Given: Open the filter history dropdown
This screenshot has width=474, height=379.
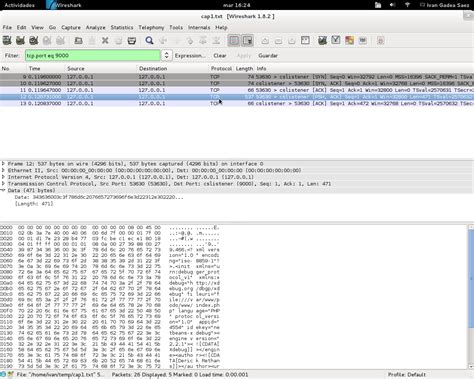Looking at the screenshot, I should pos(166,55).
